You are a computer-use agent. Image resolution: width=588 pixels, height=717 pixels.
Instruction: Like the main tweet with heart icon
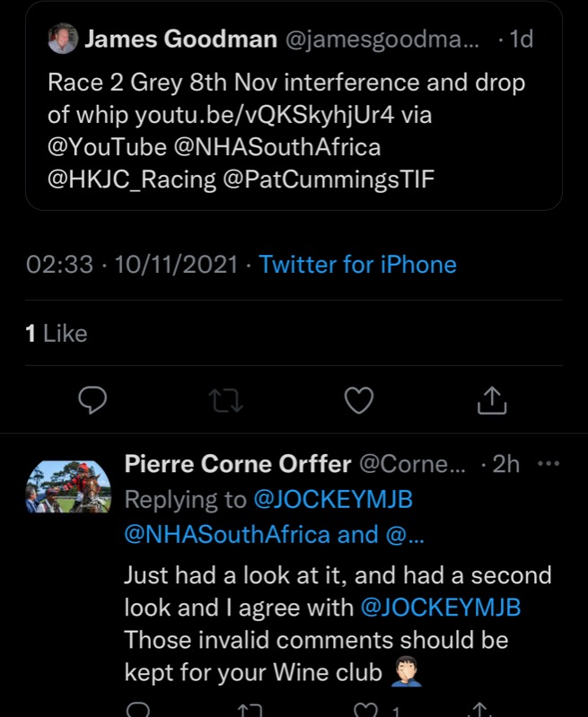tap(359, 400)
